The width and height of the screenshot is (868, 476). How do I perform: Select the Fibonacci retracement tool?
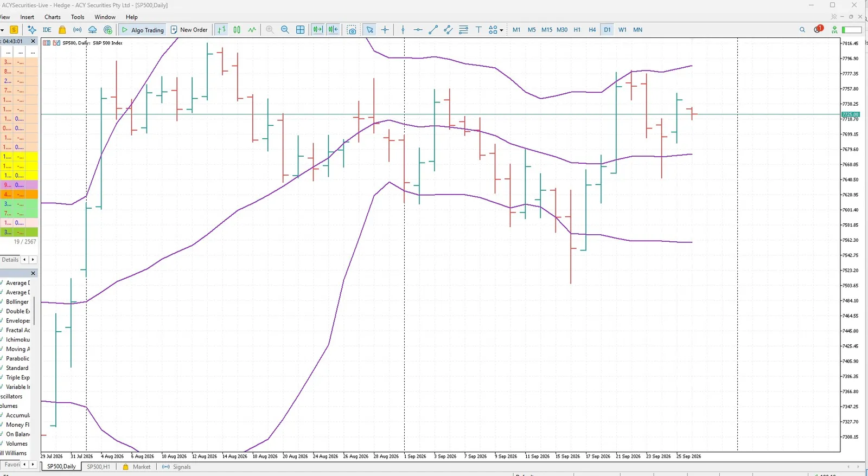click(x=463, y=30)
